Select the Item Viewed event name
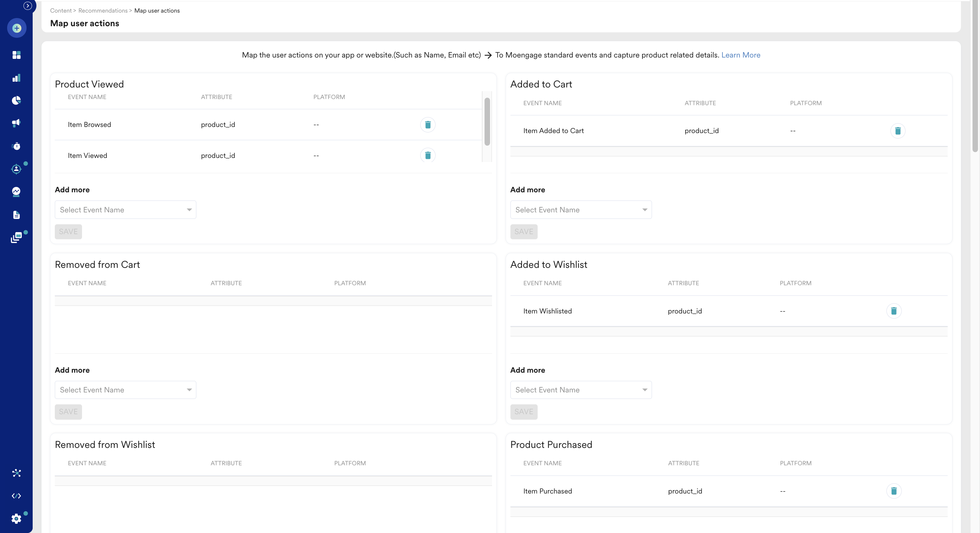This screenshot has height=533, width=980. click(x=87, y=156)
